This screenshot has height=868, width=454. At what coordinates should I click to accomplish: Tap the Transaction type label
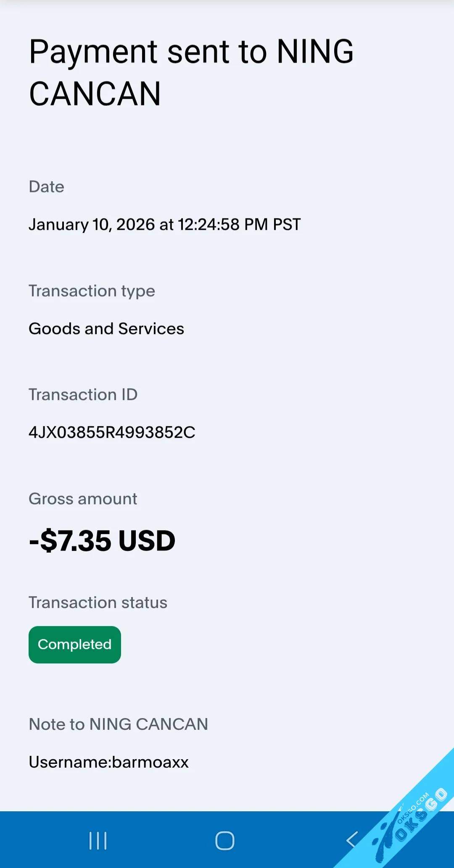(92, 291)
